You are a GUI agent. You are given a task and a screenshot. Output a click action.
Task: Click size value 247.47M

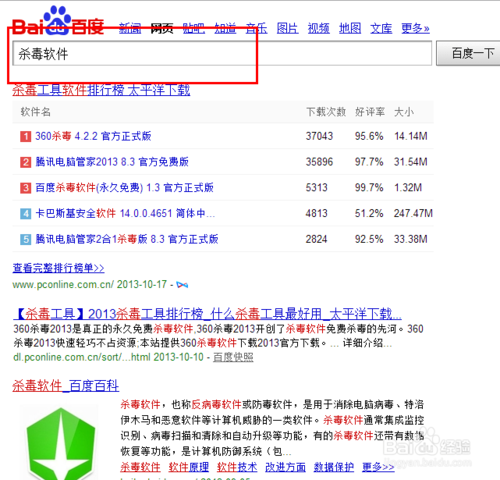point(413,213)
